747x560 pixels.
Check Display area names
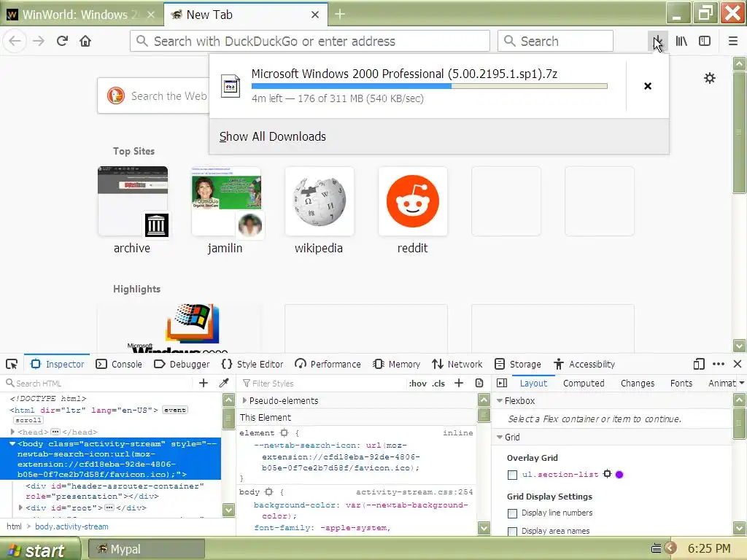[x=513, y=532]
